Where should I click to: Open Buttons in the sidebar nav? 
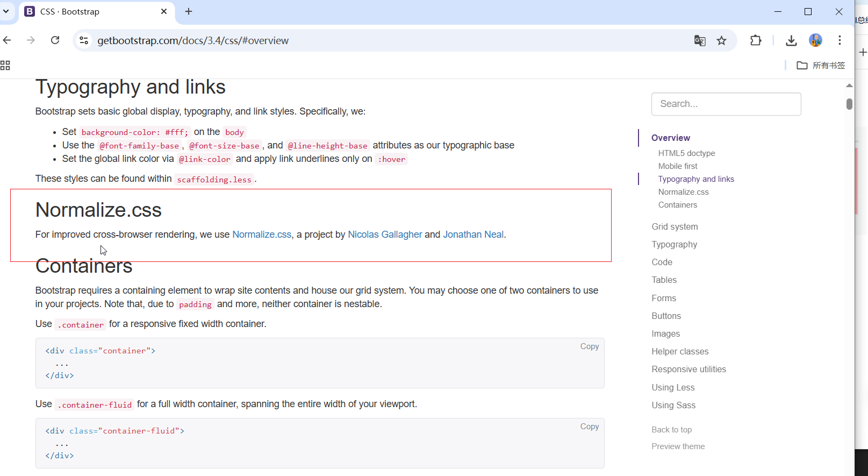pyautogui.click(x=666, y=316)
